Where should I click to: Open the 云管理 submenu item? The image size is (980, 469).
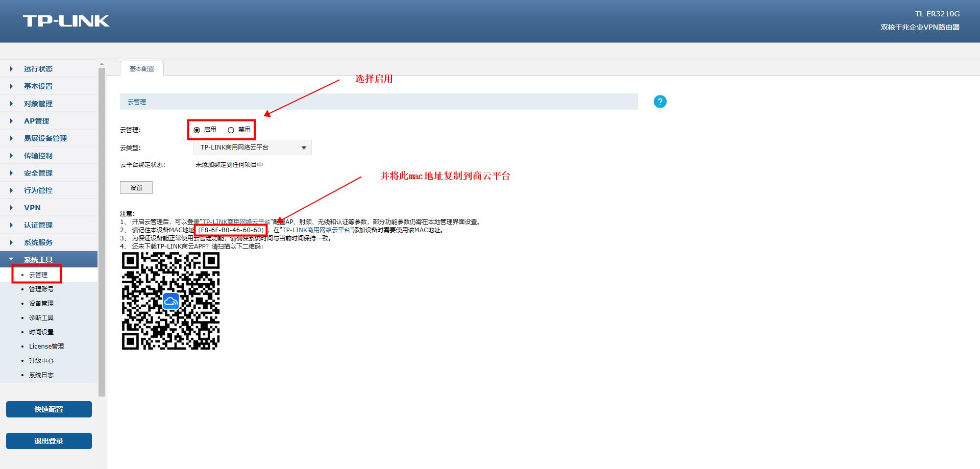point(38,275)
